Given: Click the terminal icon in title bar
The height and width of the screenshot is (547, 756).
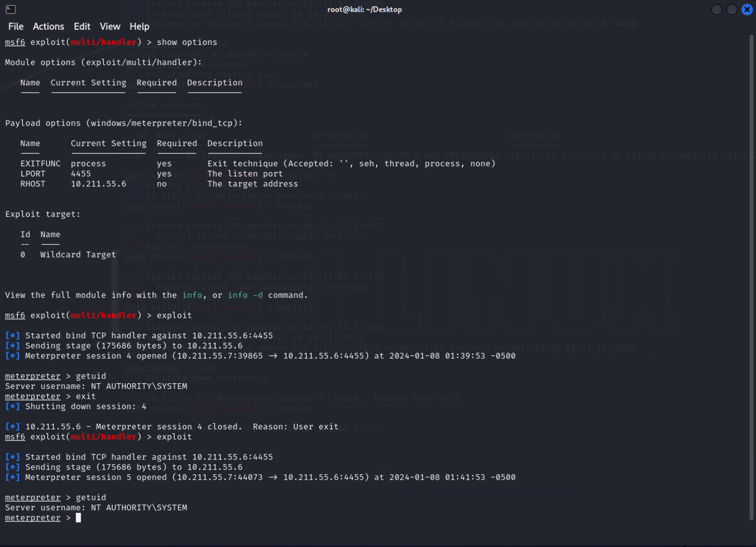Looking at the screenshot, I should 11,9.
